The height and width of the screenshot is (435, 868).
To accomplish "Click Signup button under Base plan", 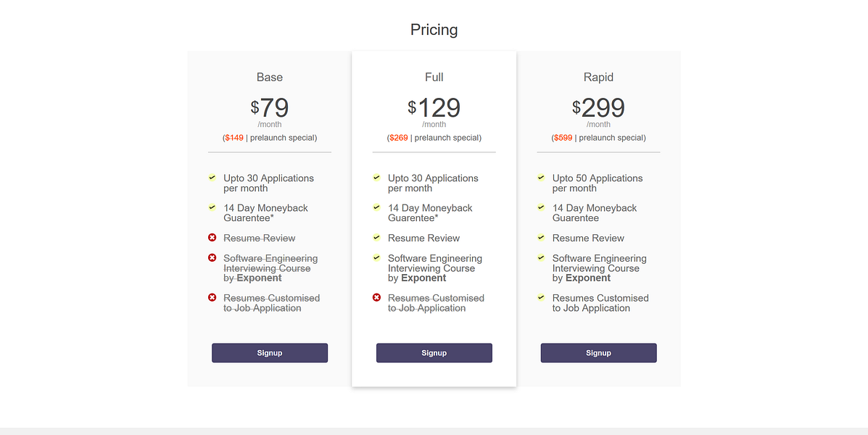I will pos(270,353).
